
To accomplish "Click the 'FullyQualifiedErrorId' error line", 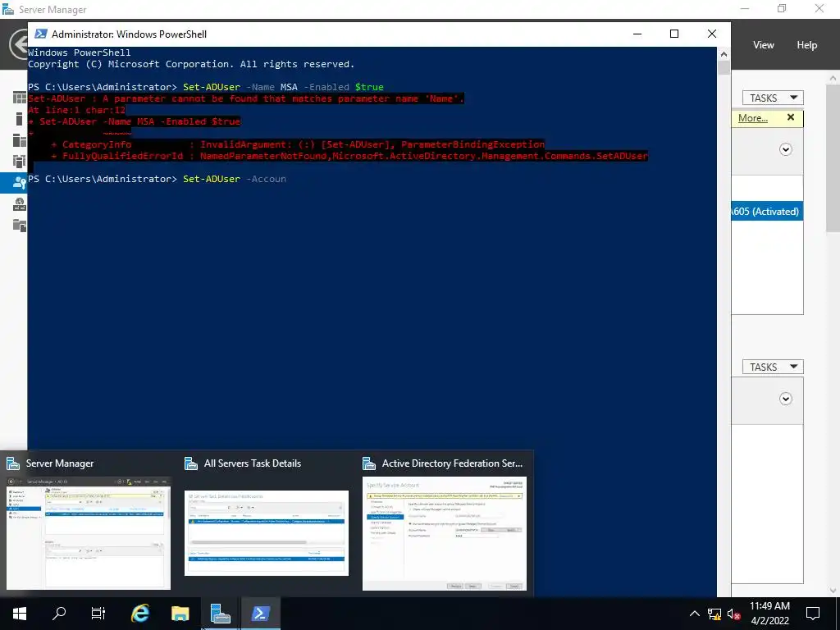I will click(x=349, y=156).
